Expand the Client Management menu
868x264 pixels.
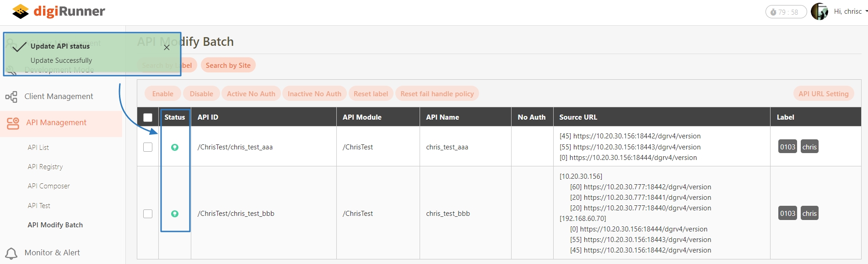tap(59, 96)
